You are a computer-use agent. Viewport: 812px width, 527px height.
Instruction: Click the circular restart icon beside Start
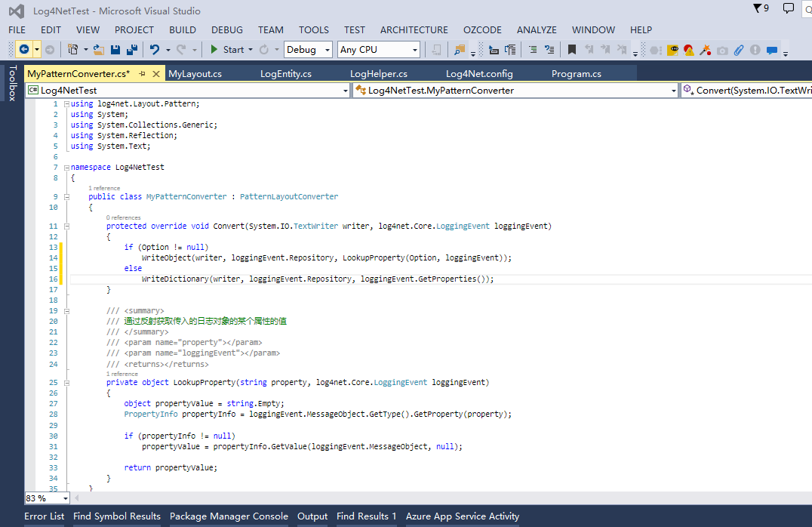coord(264,50)
